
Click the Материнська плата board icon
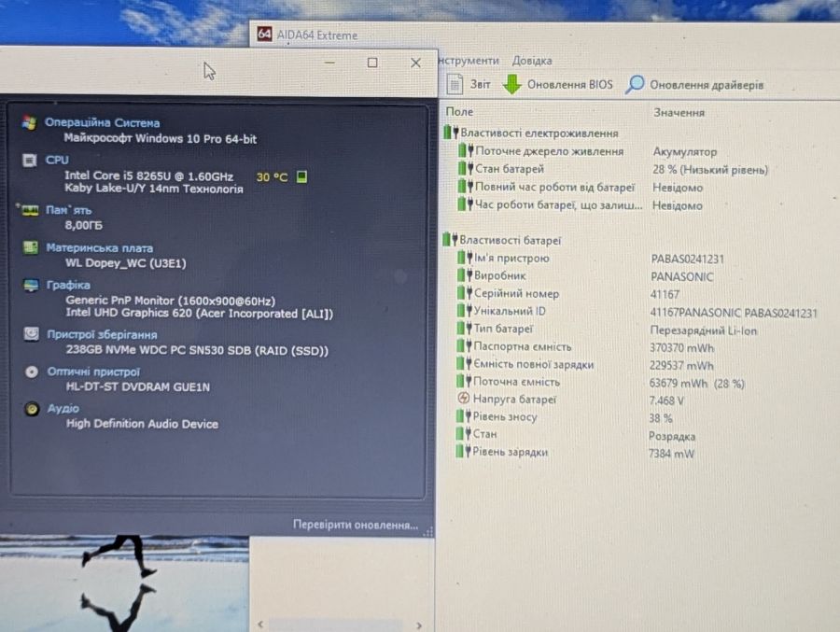point(31,247)
